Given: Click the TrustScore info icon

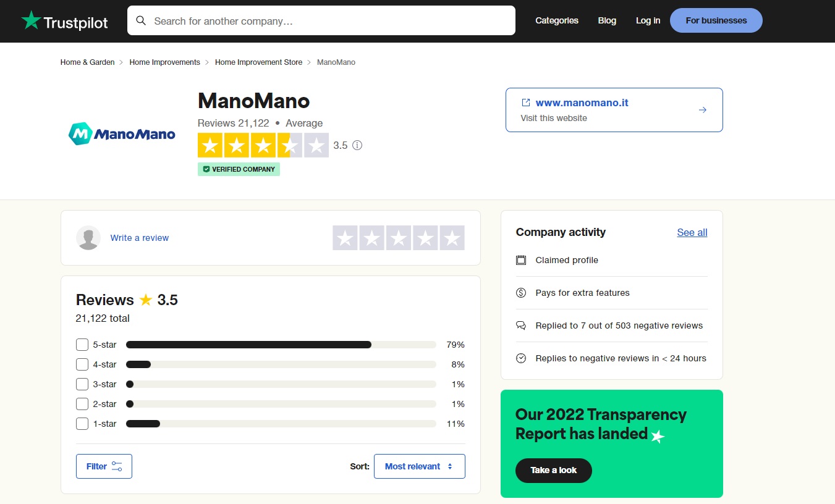Looking at the screenshot, I should (357, 146).
